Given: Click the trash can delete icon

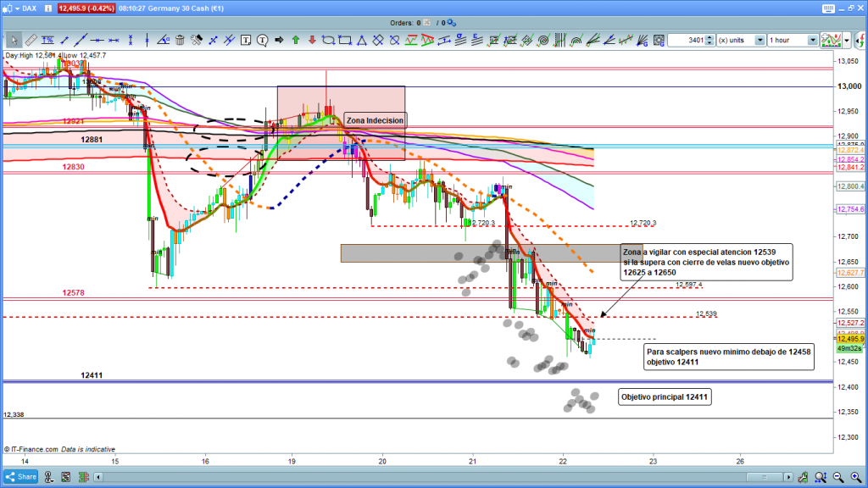Looking at the screenshot, I should (180, 40).
